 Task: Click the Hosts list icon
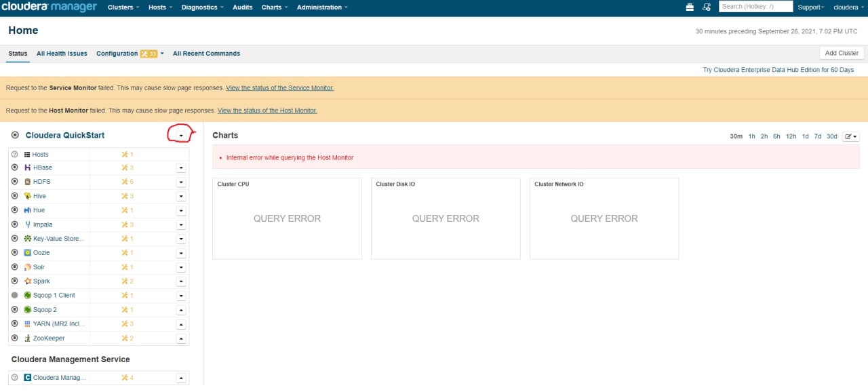[28, 155]
